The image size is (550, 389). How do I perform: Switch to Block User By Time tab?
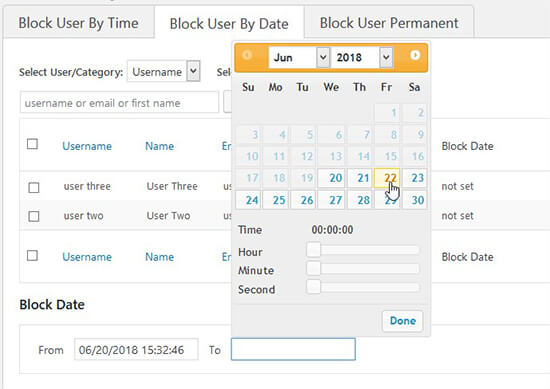pos(79,23)
